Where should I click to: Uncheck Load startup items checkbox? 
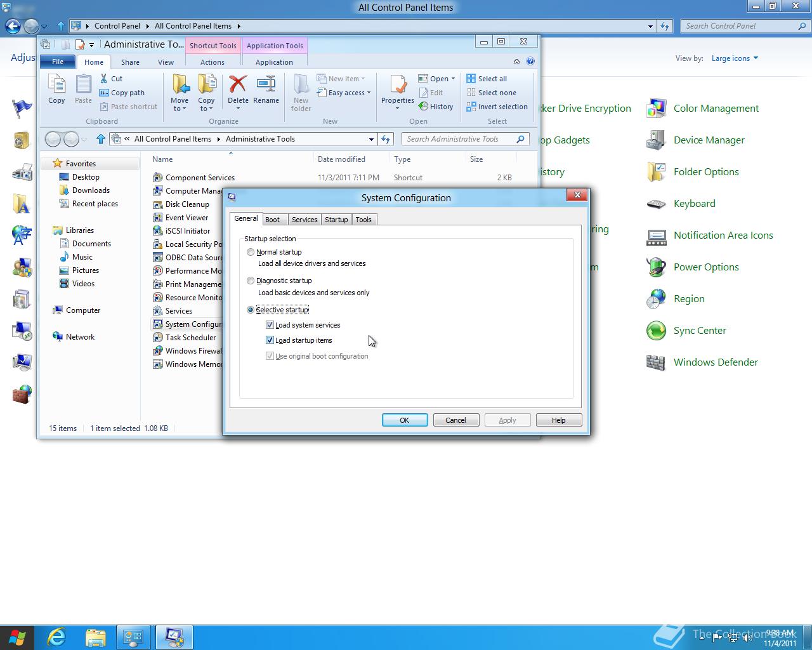tap(270, 340)
